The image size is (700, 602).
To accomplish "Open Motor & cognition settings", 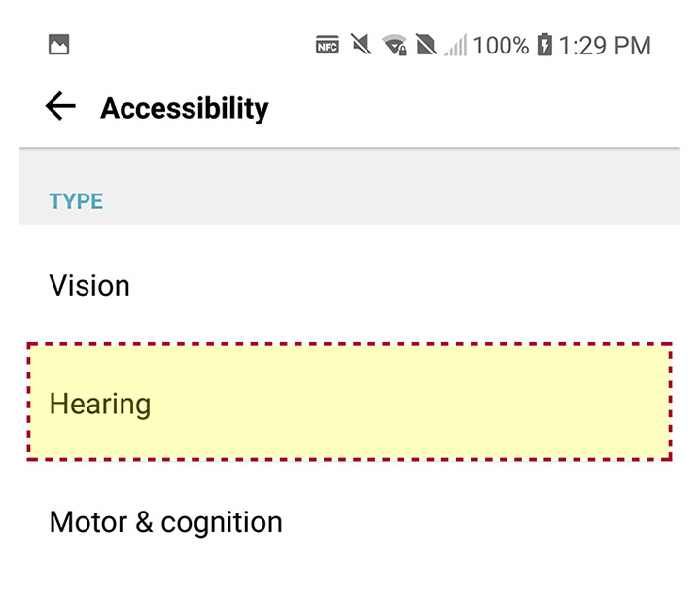I will [x=165, y=522].
